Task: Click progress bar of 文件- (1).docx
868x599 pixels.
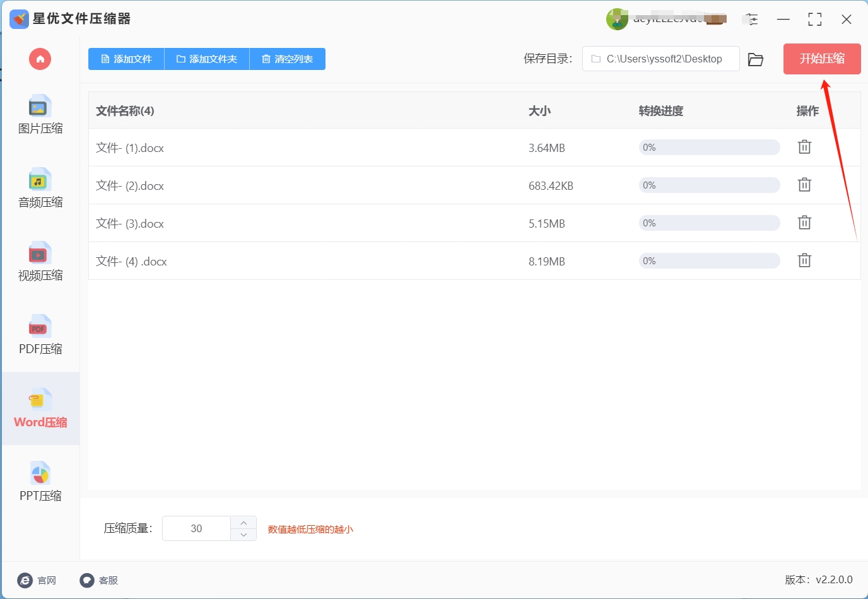Action: [709, 148]
